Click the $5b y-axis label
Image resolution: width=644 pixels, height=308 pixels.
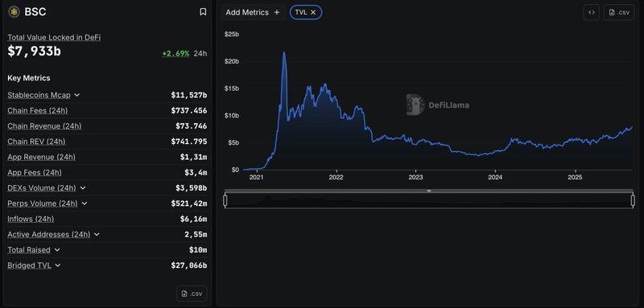[233, 142]
